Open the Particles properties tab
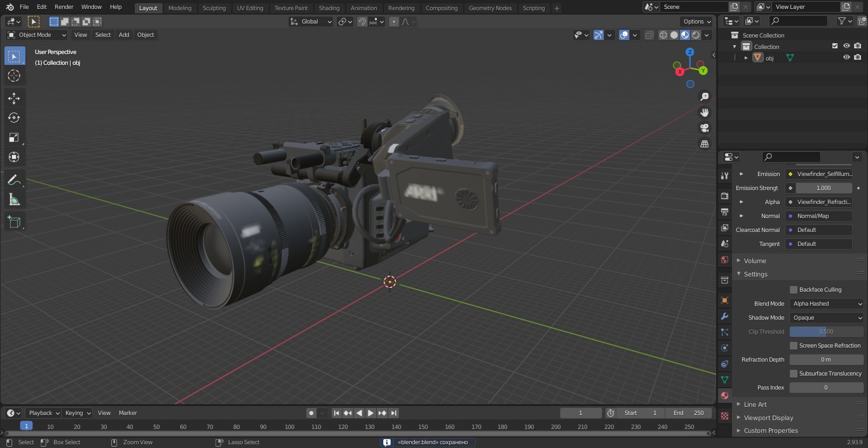Screen dimensions: 868x448 coord(724,332)
